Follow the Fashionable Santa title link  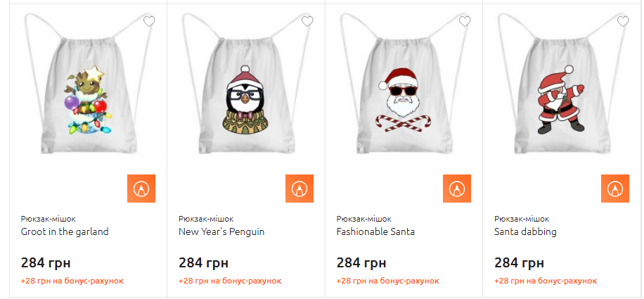click(375, 231)
